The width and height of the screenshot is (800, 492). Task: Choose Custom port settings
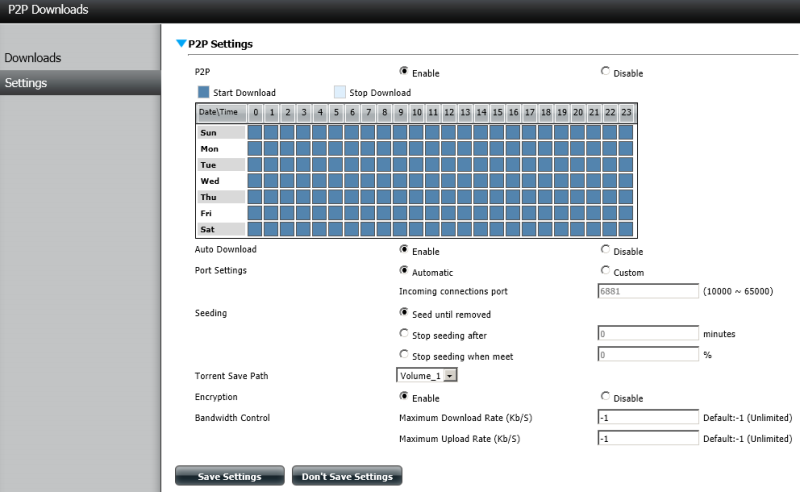605,270
